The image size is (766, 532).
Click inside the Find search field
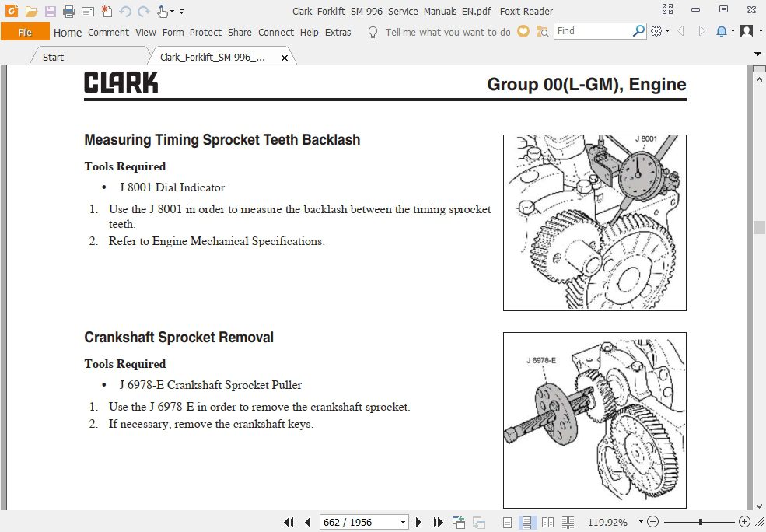coord(593,31)
